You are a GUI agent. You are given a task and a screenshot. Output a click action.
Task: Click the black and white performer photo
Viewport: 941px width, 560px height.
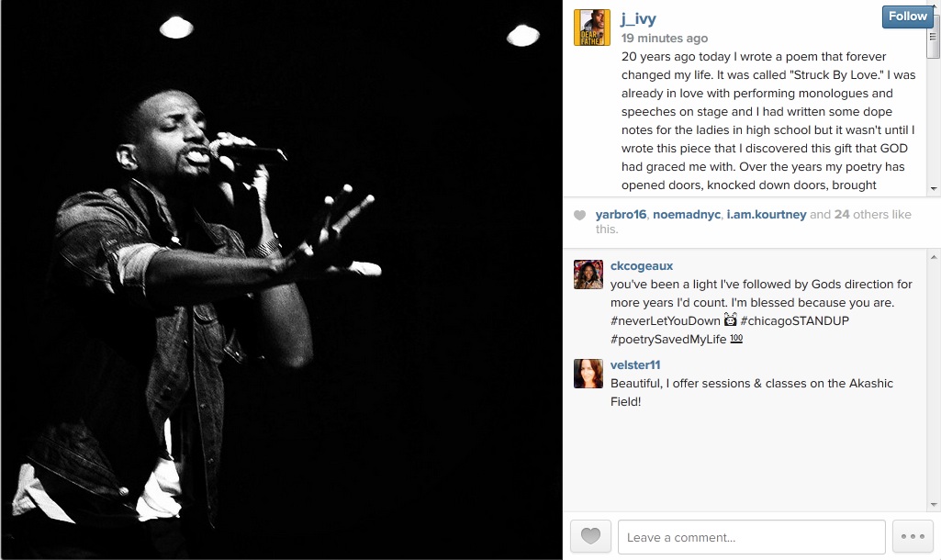coord(282,280)
